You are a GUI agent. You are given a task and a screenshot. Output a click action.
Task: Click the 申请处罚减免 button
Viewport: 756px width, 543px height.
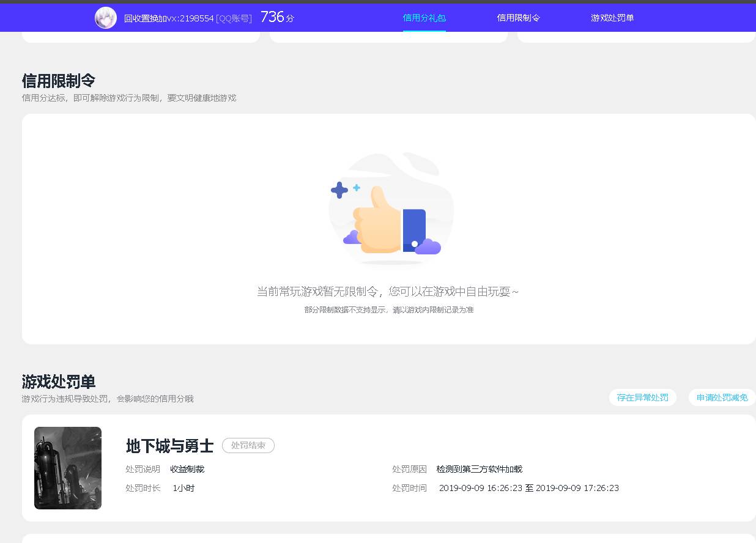point(722,397)
